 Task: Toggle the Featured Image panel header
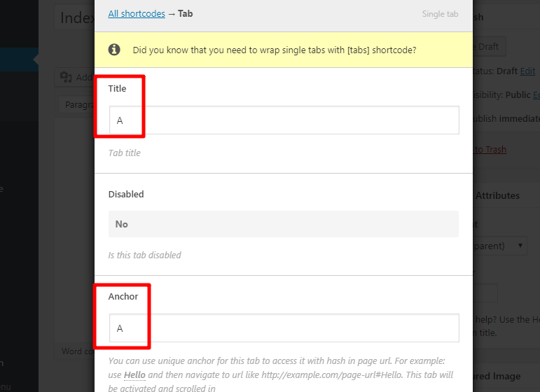pyautogui.click(x=501, y=376)
